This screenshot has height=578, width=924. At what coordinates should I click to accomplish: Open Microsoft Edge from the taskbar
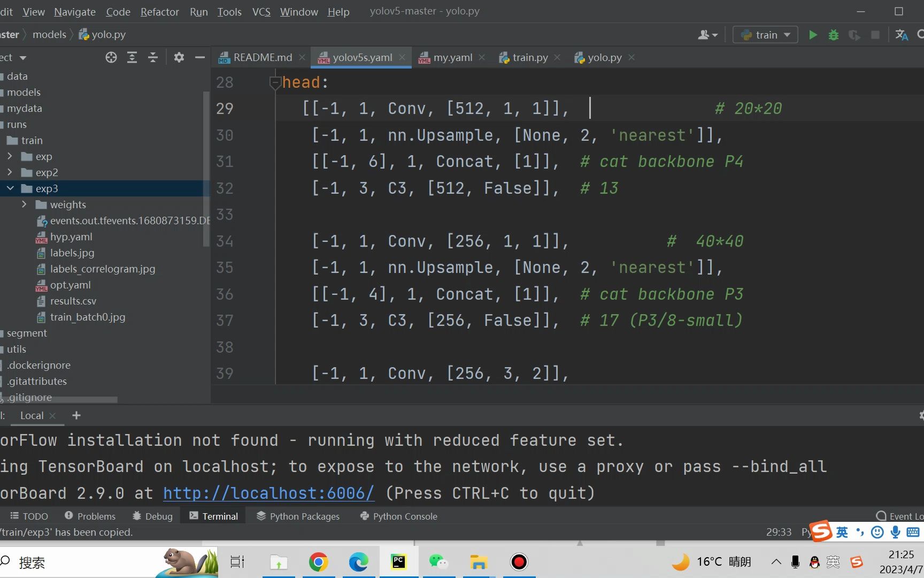pyautogui.click(x=358, y=562)
